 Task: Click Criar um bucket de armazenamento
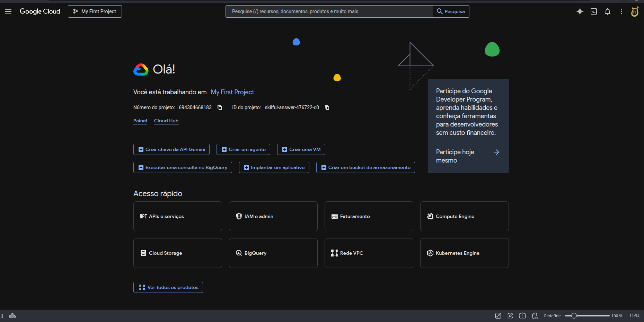click(365, 167)
